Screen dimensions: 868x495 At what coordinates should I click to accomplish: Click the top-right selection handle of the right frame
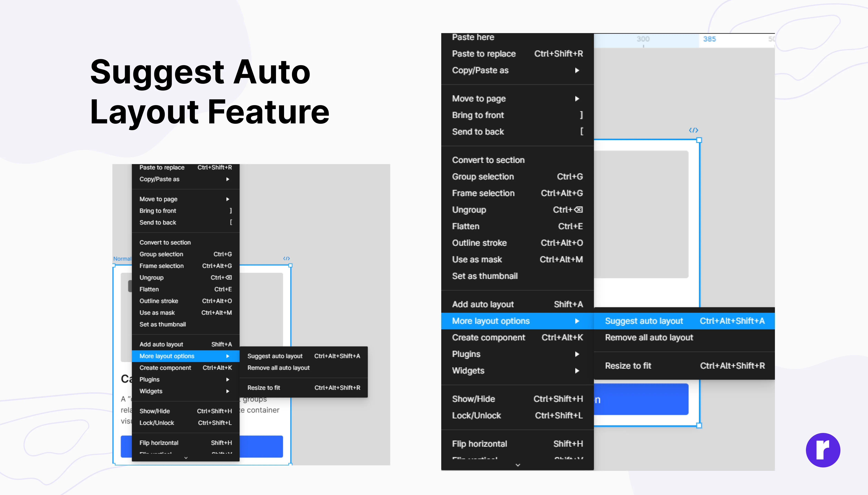coord(699,140)
